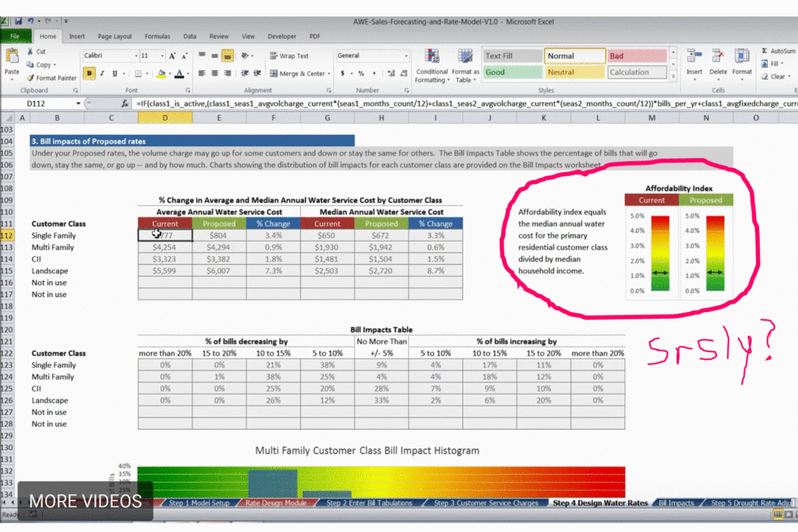Click the MORE VIDEOS button

[x=85, y=502]
